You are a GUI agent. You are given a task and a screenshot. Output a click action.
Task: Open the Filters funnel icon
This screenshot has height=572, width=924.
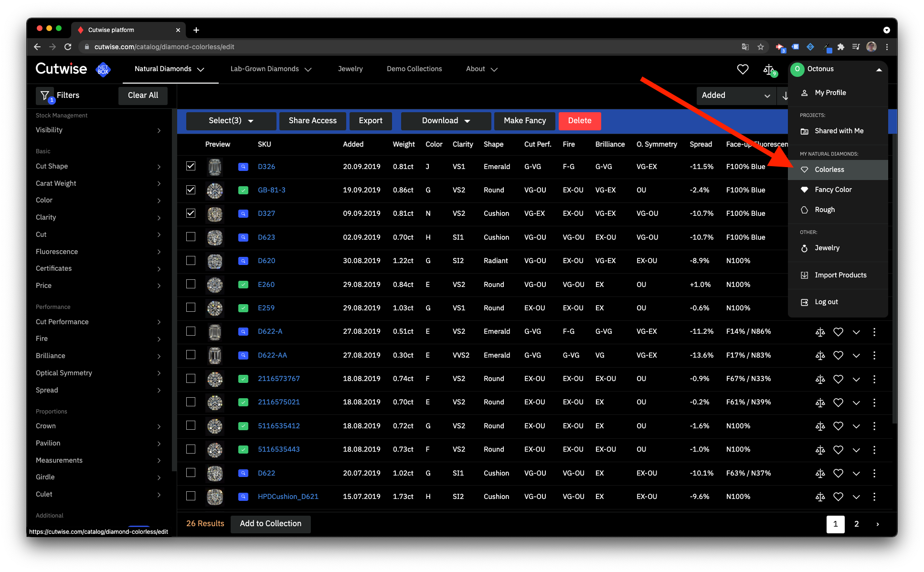point(45,95)
